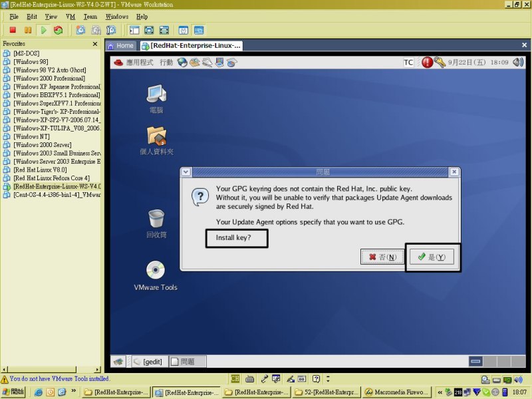Image resolution: width=532 pixels, height=399 pixels.
Task: Select [MS-DOS] in Favorites
Action: pyautogui.click(x=27, y=53)
